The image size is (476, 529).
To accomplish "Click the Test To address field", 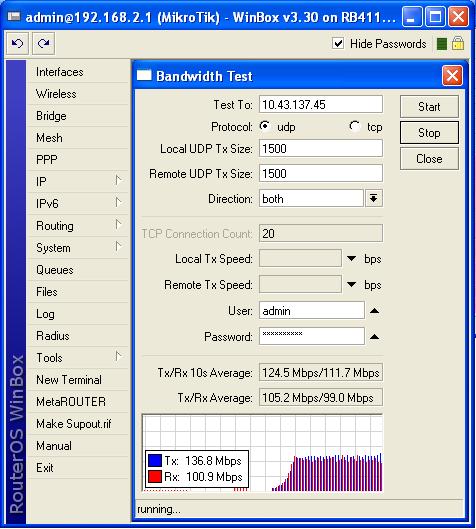I will point(321,105).
